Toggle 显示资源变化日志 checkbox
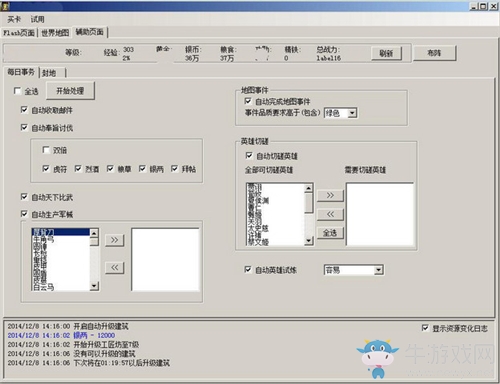 tap(425, 328)
